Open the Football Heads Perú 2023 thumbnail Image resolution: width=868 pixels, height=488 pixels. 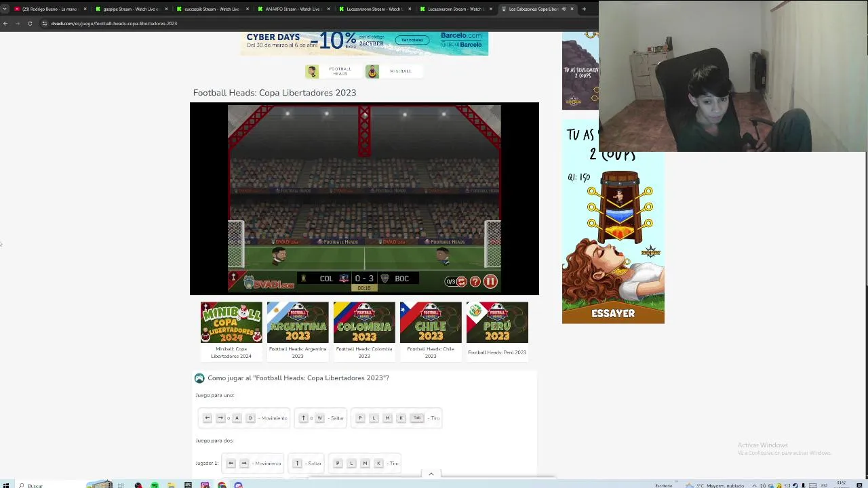tap(497, 323)
